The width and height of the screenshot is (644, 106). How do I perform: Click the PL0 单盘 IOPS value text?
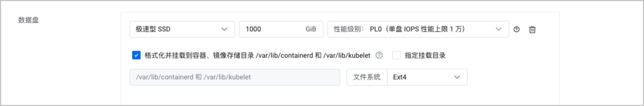(417, 29)
